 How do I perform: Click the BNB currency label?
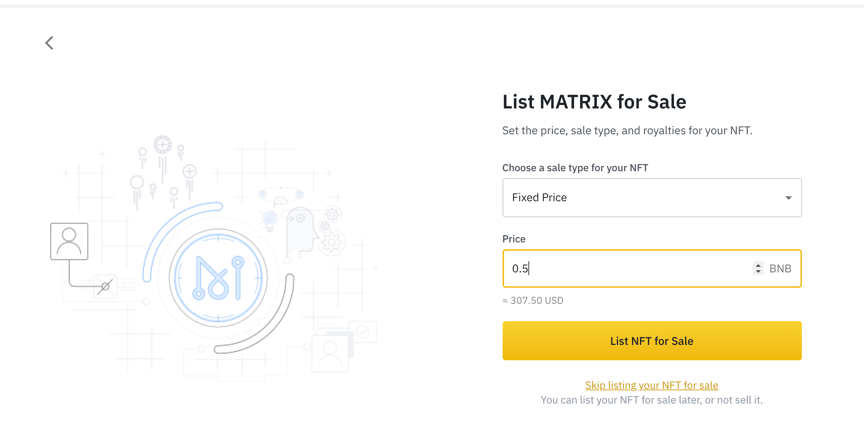tap(780, 269)
